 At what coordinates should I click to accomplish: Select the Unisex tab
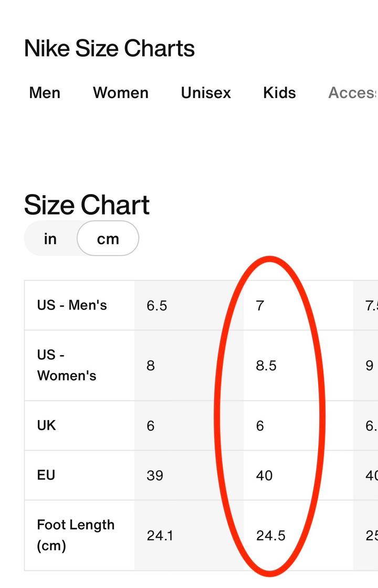click(x=206, y=93)
